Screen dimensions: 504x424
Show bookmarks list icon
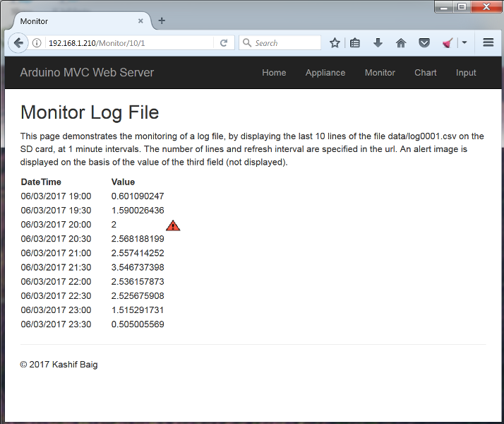coord(355,43)
